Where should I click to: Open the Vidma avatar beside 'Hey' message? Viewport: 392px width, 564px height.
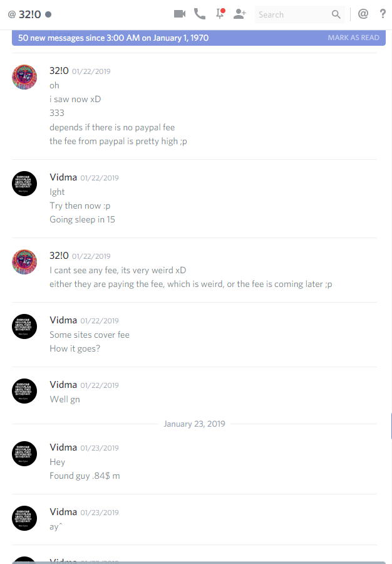coord(24,454)
